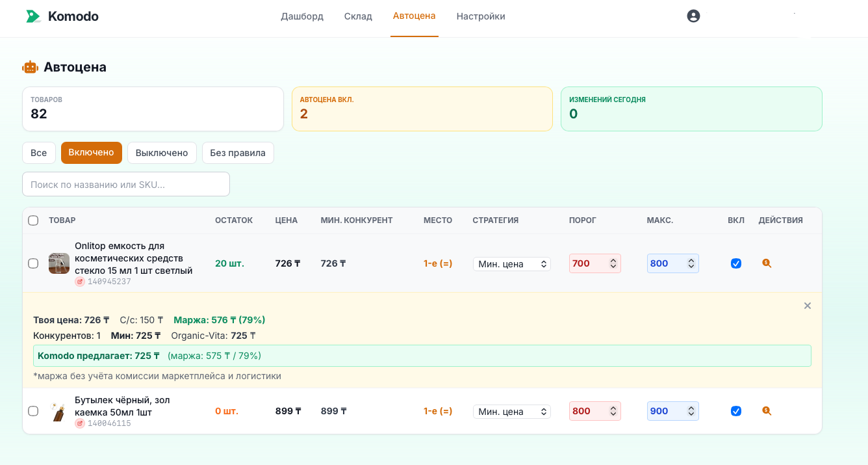This screenshot has width=868, height=465.
Task: Close the expanded price details panel
Action: (808, 306)
